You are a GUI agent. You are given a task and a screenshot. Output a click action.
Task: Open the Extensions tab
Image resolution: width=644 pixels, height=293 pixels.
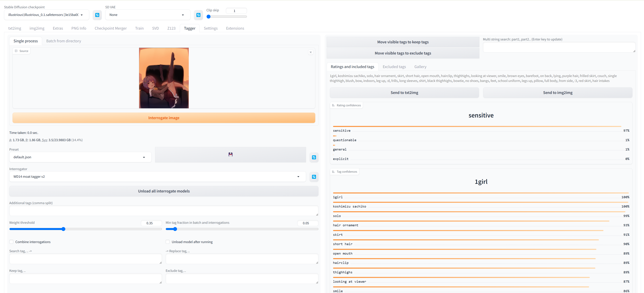(235, 28)
